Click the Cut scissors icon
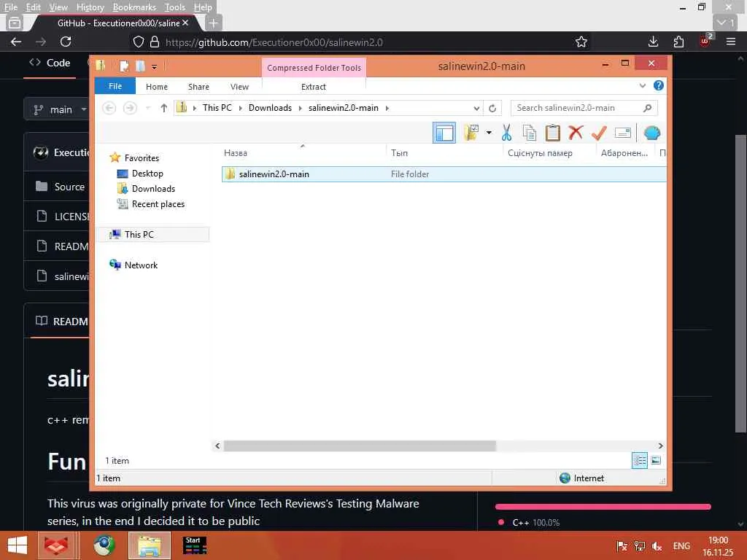This screenshot has width=747, height=560. [506, 133]
